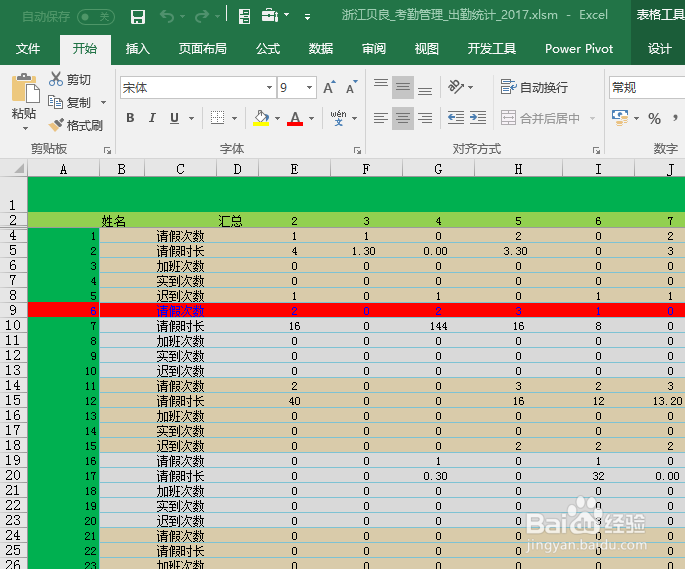Viewport: 685px width, 569px height.
Task: Open Customize Quick Access Toolbar dropdown
Action: pos(308,17)
